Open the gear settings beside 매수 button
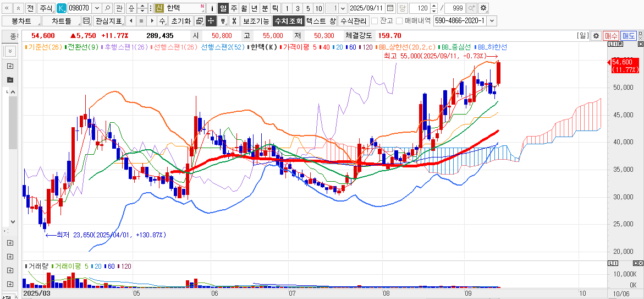The image size is (644, 299). point(596,36)
